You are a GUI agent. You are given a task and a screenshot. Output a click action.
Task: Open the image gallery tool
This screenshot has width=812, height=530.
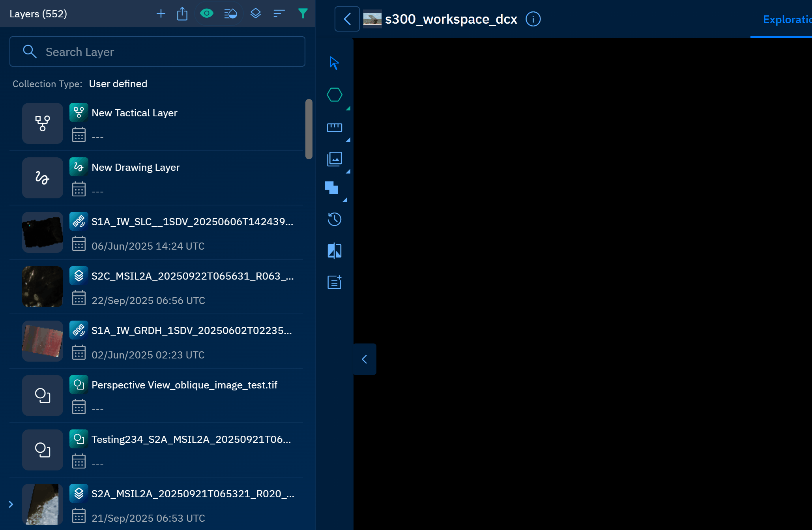coord(334,159)
